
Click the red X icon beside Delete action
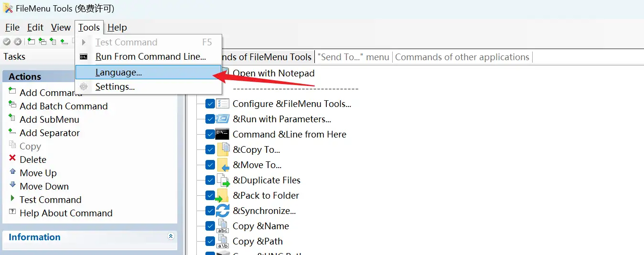12,158
